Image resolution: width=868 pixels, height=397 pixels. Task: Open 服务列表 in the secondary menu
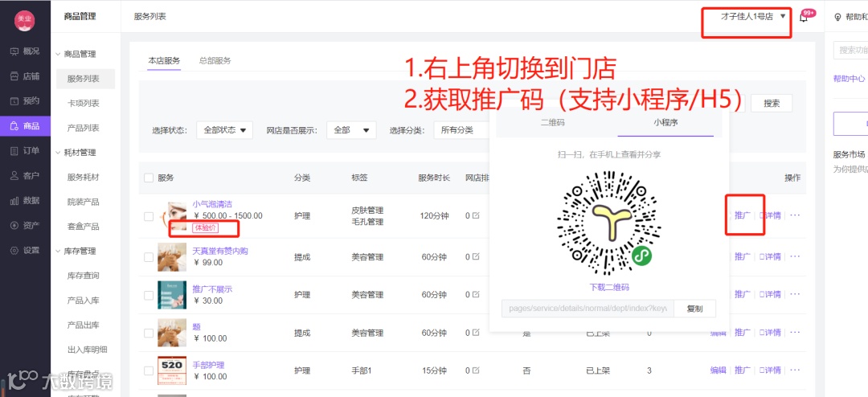[85, 80]
